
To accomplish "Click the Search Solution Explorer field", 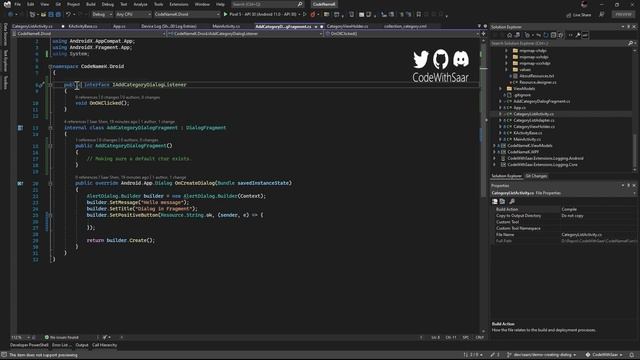I will click(562, 43).
